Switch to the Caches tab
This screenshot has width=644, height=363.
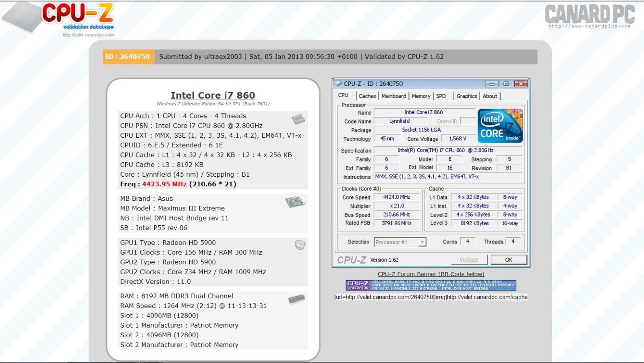(367, 96)
